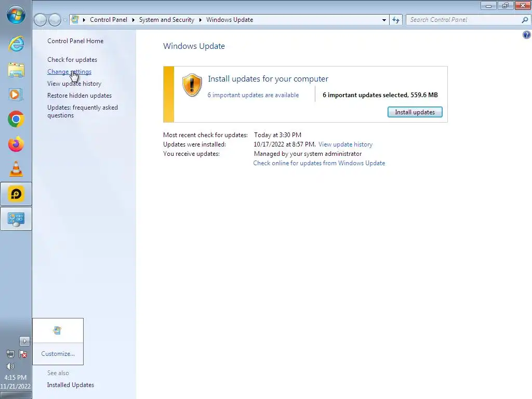Refresh the page with refresh button
The image size is (532, 399).
click(396, 20)
